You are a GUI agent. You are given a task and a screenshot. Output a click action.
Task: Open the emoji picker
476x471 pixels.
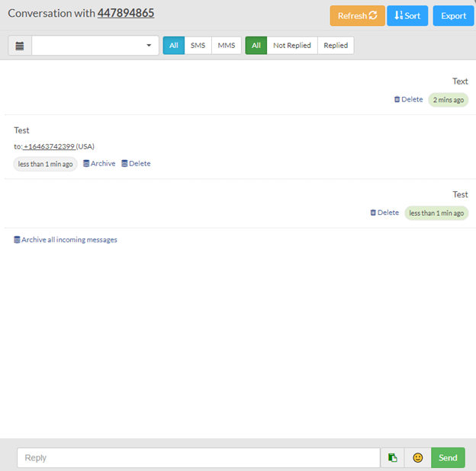[418, 457]
